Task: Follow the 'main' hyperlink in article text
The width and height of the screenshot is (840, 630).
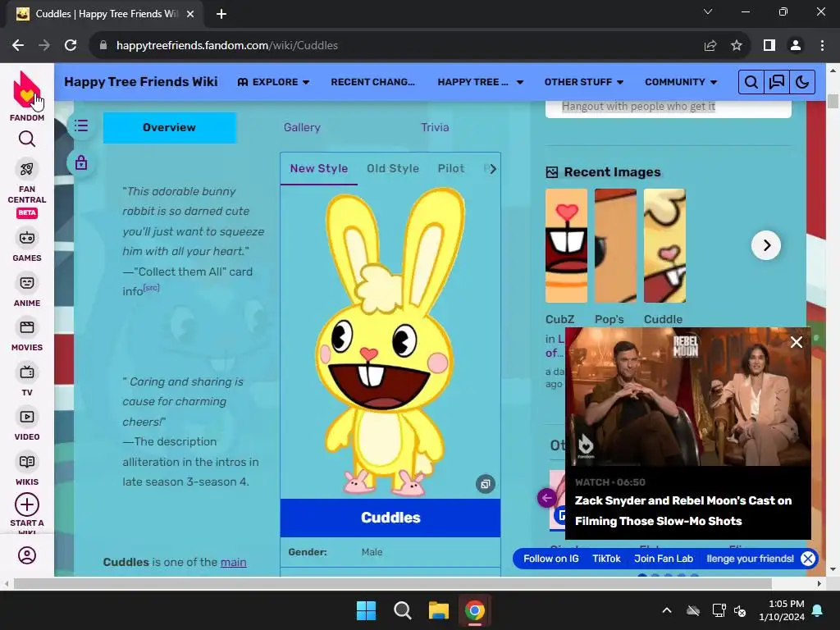Action: [x=234, y=562]
